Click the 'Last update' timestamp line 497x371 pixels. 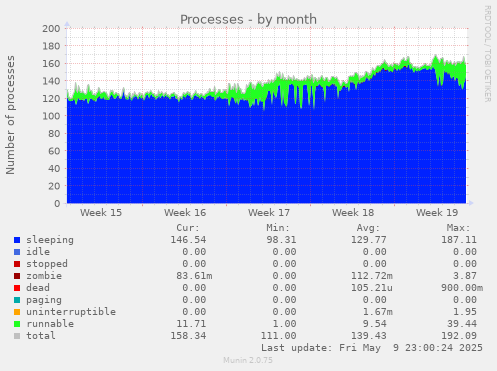372,348
